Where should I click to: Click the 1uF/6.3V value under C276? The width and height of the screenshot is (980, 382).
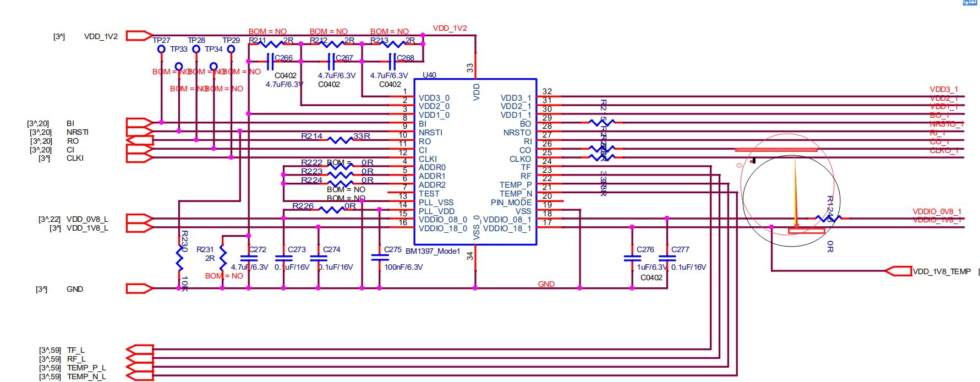(x=653, y=267)
